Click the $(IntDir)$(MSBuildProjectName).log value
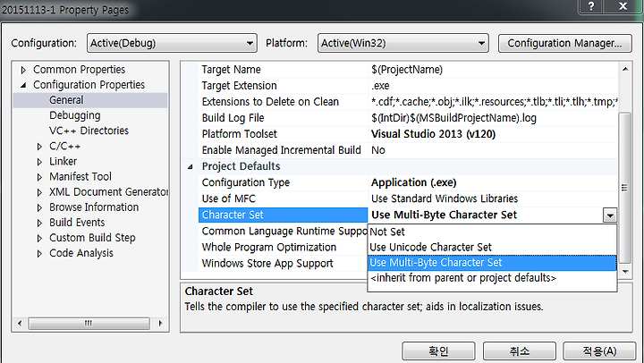The height and width of the screenshot is (363, 644). tap(453, 118)
